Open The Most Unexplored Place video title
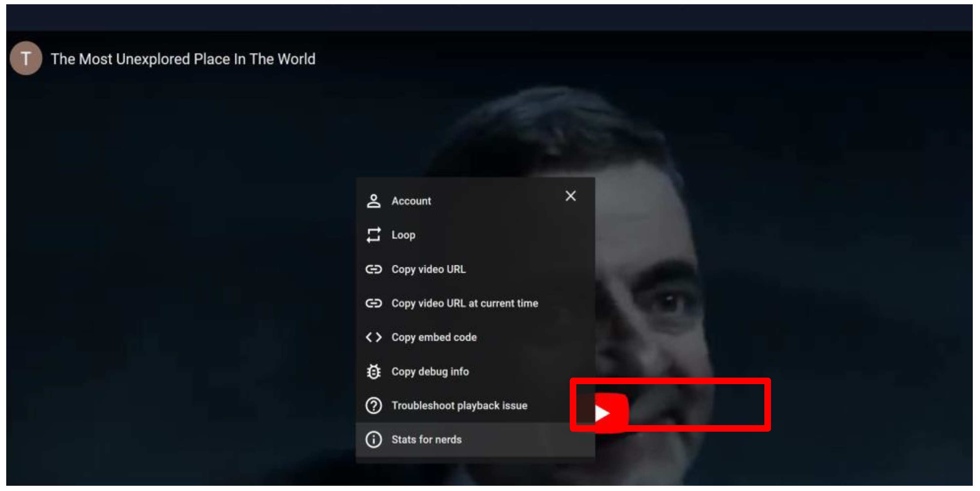The width and height of the screenshot is (980, 491). click(183, 59)
